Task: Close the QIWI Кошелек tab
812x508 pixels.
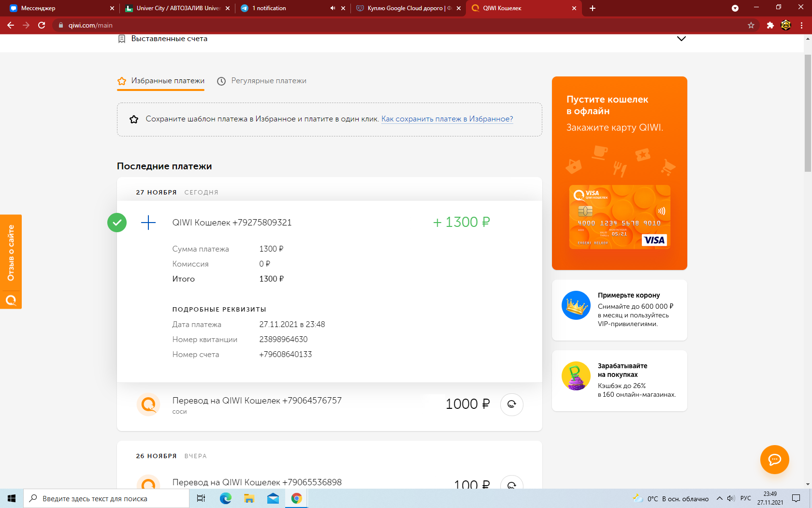Action: 574,8
